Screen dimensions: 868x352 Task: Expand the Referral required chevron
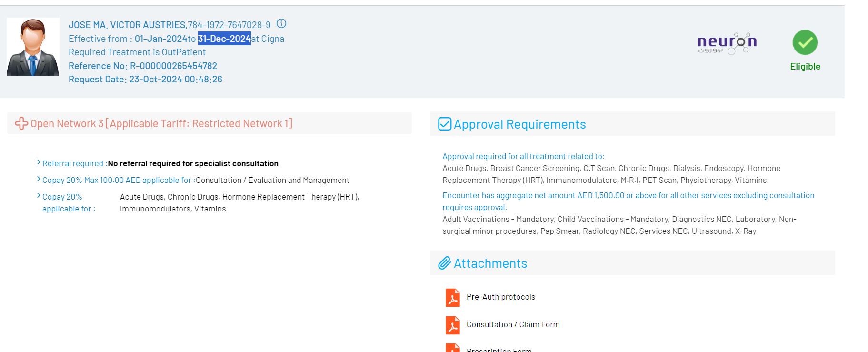point(39,163)
